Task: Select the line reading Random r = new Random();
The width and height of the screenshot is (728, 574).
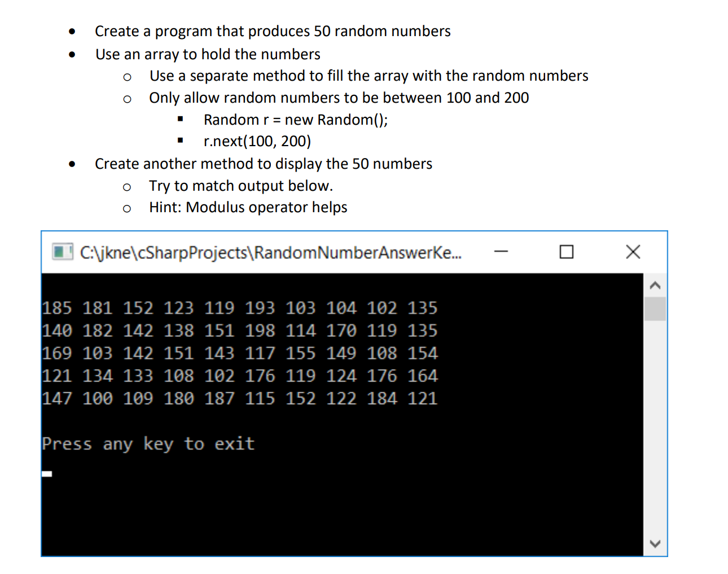Action: pyautogui.click(x=295, y=119)
